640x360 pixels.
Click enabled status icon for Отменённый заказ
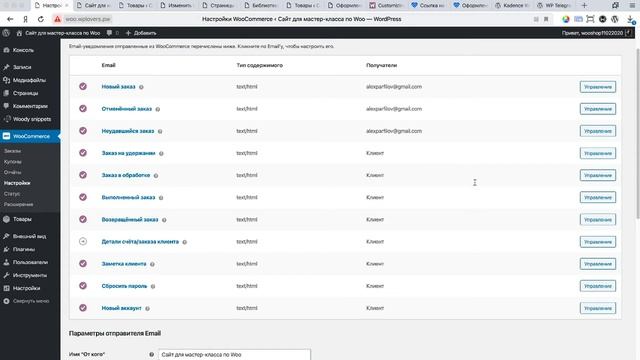83,109
